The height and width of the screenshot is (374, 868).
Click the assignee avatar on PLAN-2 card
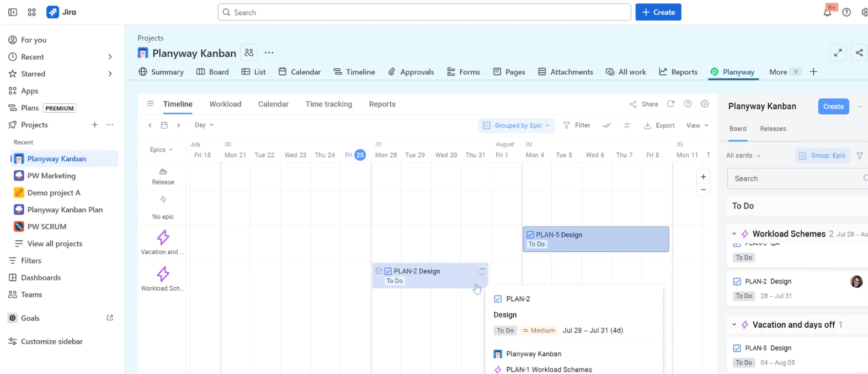point(856,282)
